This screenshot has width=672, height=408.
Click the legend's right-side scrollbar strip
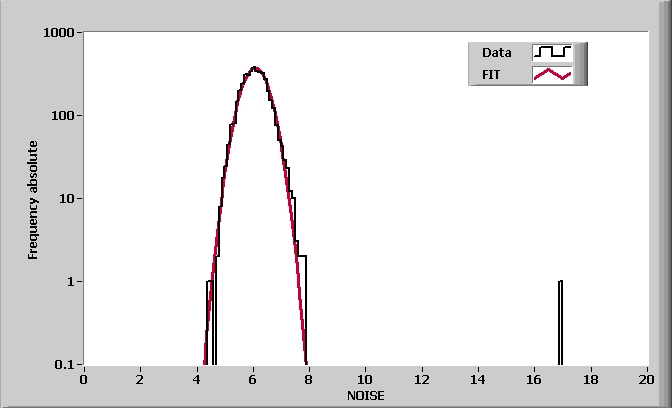[x=581, y=63]
